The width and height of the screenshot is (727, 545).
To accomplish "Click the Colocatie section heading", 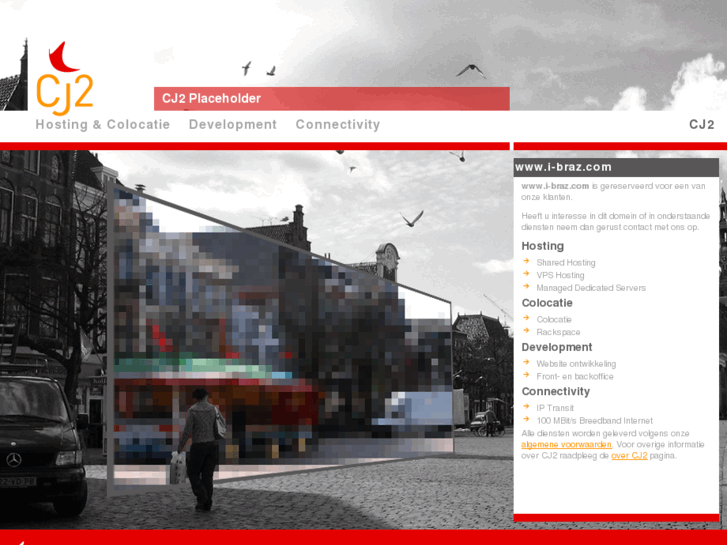I will (x=547, y=303).
